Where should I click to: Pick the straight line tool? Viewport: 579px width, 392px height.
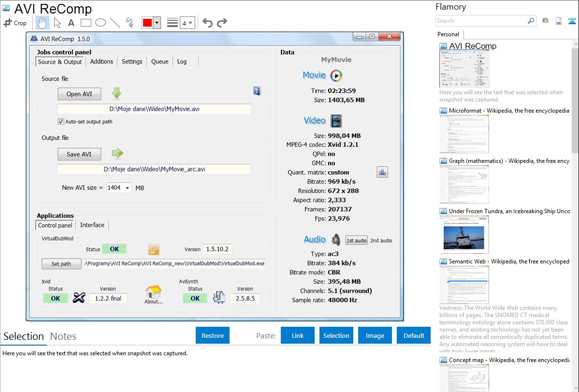pos(115,23)
